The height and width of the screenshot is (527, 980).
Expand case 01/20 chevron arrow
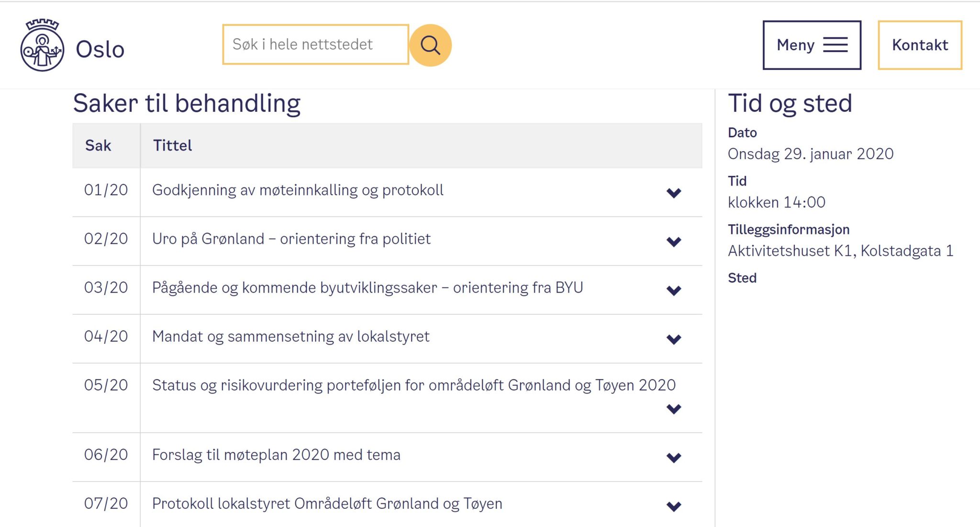[673, 193]
